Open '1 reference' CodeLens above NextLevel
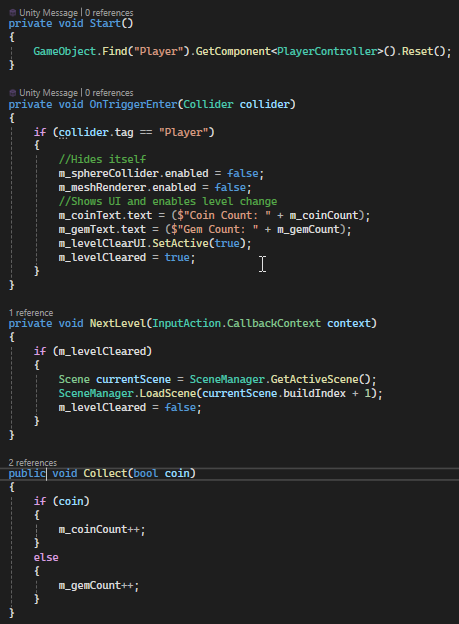459x624 pixels. (x=31, y=313)
